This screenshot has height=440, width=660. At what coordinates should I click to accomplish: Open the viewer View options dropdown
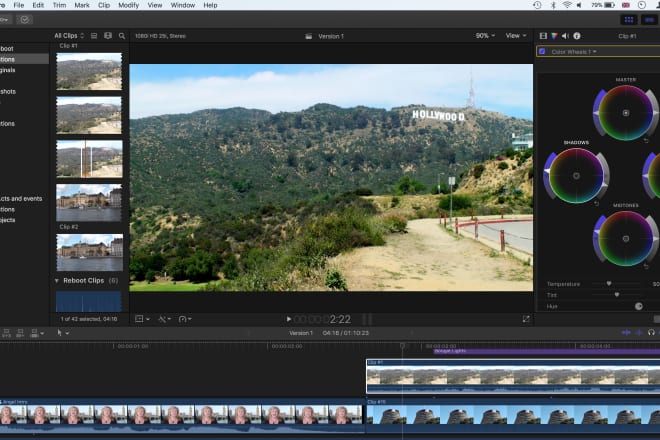point(516,36)
